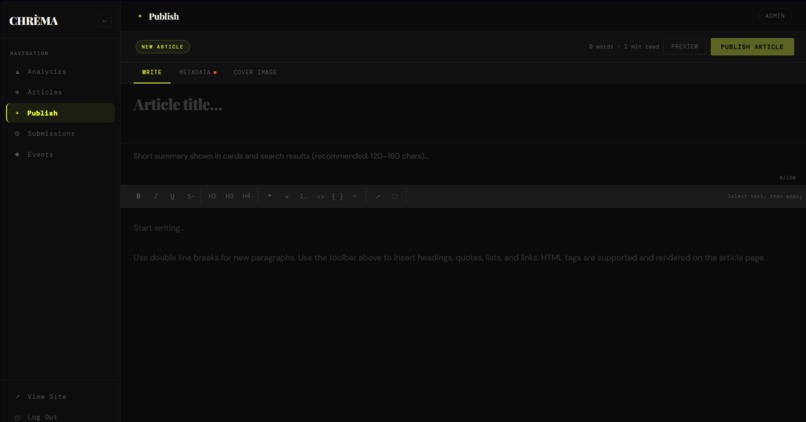Click View Site link
Image resolution: width=806 pixels, height=422 pixels.
pos(60,396)
